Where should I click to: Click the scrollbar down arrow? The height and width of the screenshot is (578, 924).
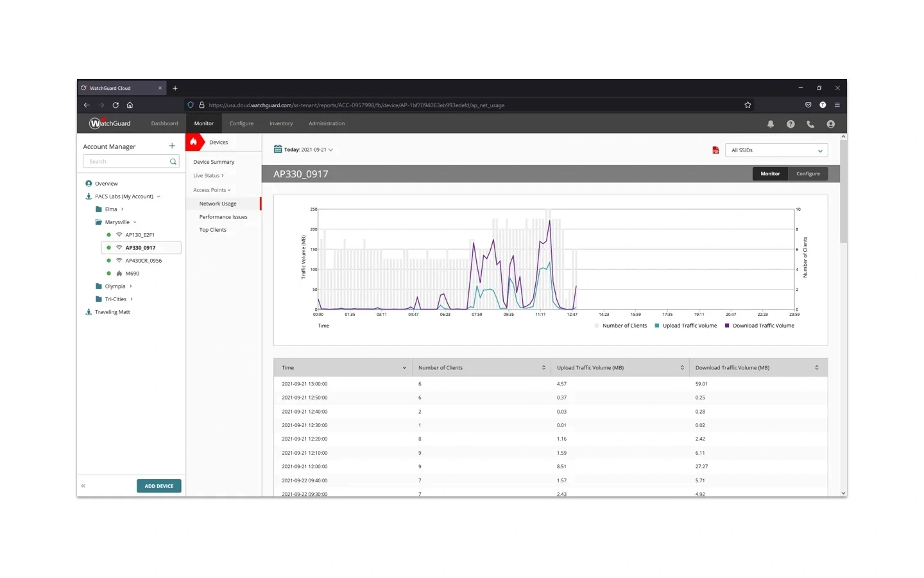843,493
